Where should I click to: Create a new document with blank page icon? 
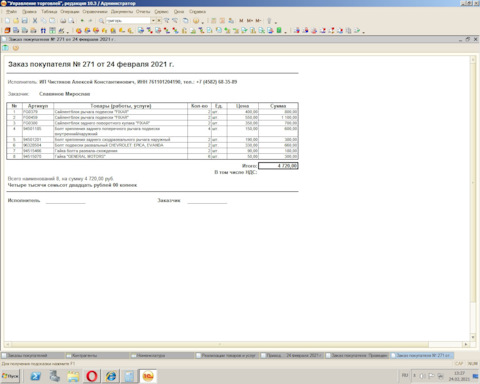(8, 21)
